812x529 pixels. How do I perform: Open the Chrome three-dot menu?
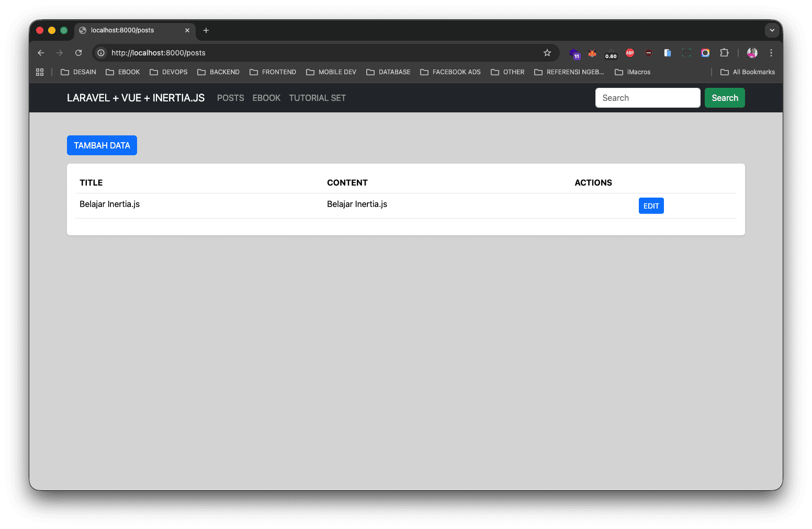(771, 53)
